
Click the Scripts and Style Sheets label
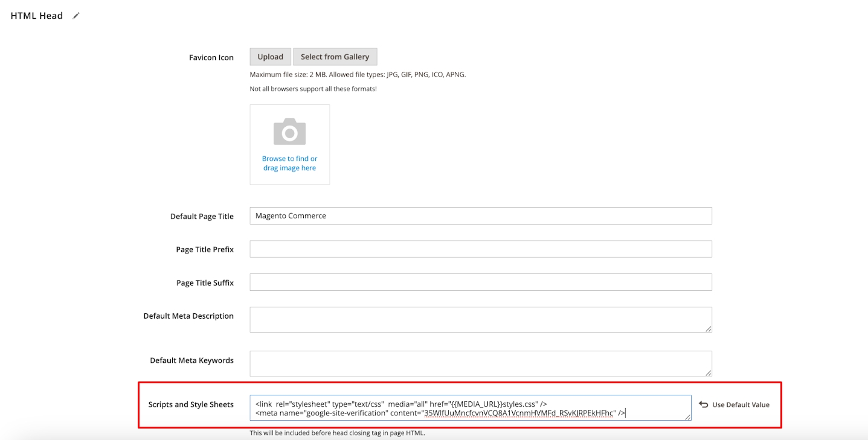[191, 404]
